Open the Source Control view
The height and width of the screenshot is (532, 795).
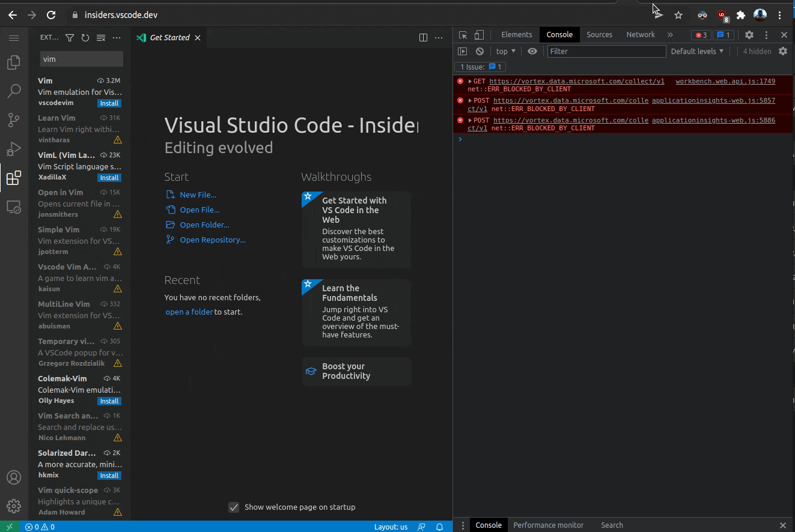coord(14,120)
